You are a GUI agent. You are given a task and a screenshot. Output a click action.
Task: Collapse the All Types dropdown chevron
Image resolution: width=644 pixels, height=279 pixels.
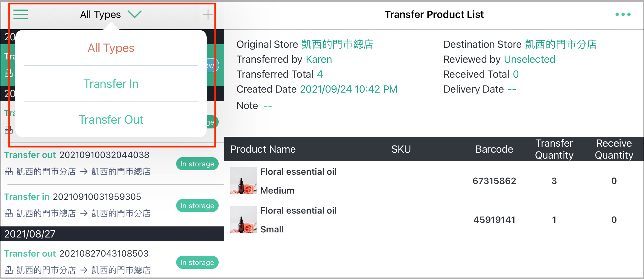134,14
